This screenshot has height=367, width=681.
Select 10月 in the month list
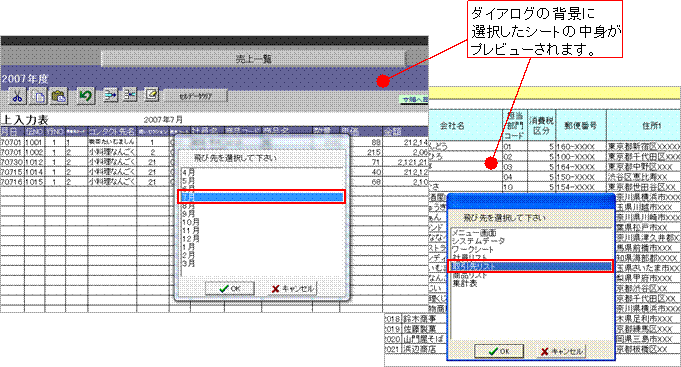coord(190,222)
